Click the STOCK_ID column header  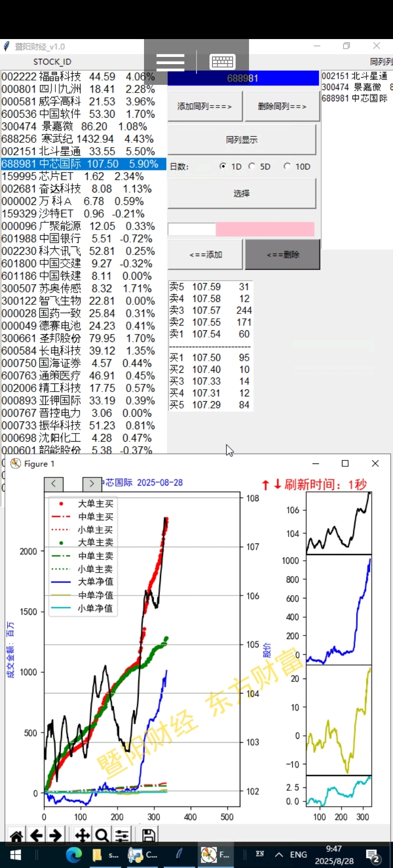[52, 62]
